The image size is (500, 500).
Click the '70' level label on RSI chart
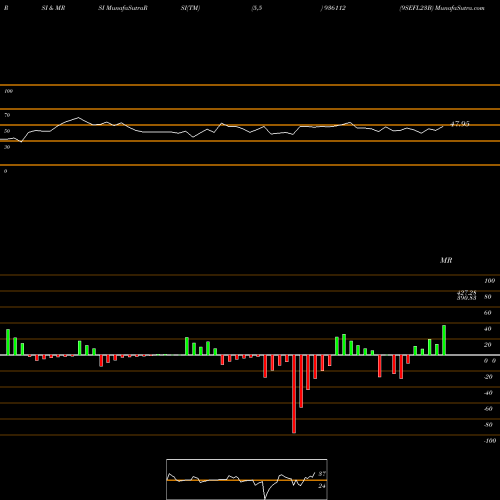coord(7,115)
